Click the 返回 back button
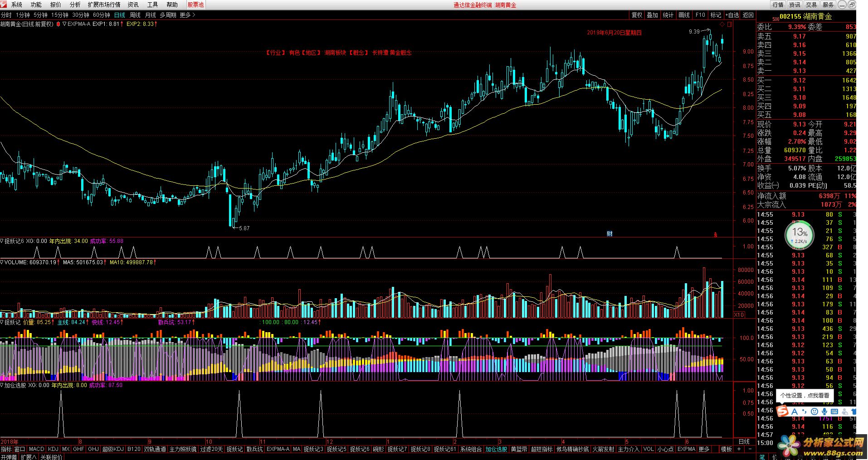The width and height of the screenshot is (868, 460). (x=748, y=15)
